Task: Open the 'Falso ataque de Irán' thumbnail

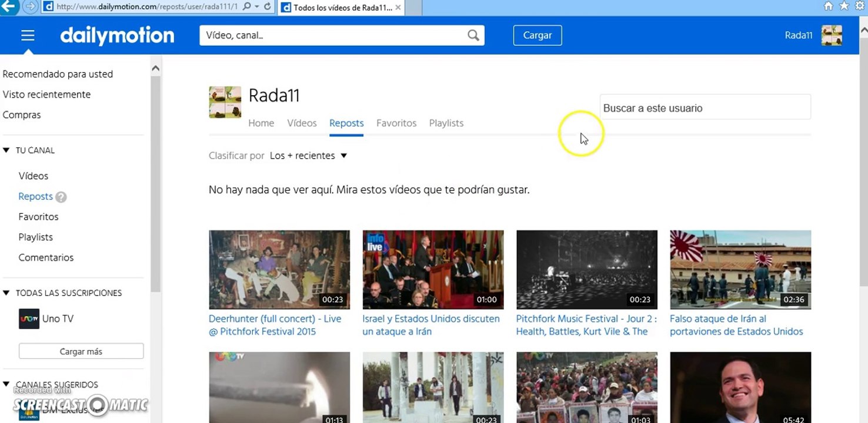Action: (740, 270)
